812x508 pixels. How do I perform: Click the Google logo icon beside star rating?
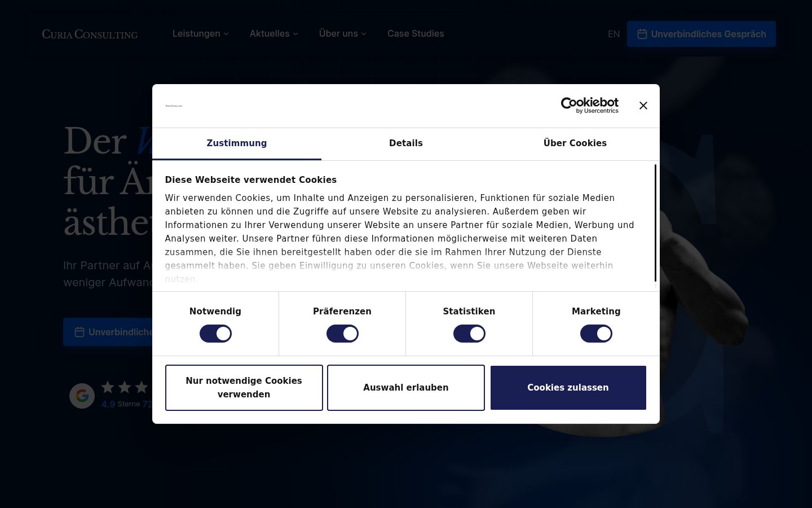[82, 396]
